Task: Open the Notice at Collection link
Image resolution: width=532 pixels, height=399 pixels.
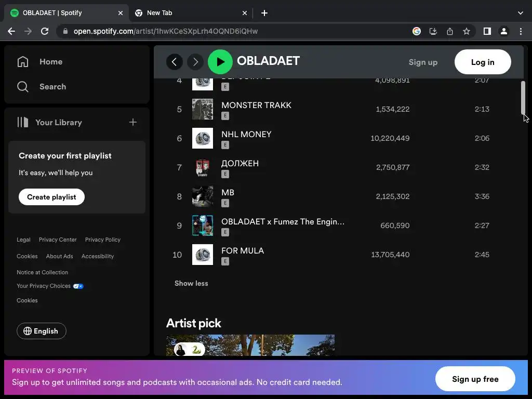Action: pos(43,272)
